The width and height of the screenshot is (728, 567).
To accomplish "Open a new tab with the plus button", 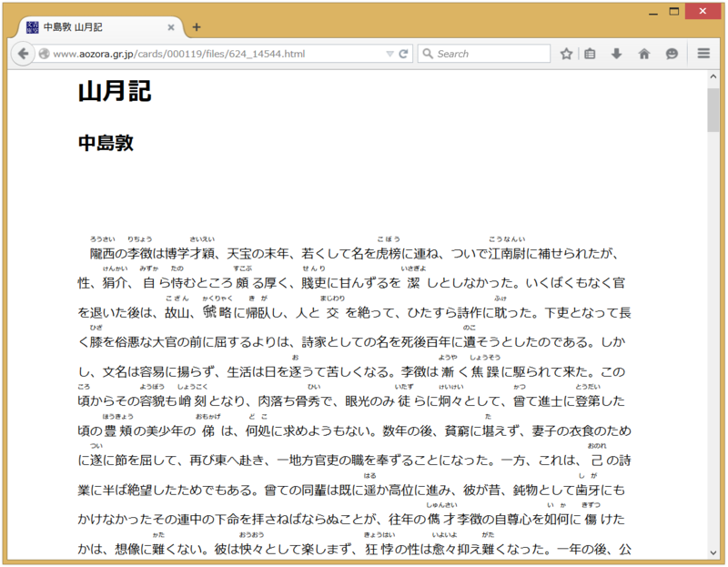I will coord(197,27).
